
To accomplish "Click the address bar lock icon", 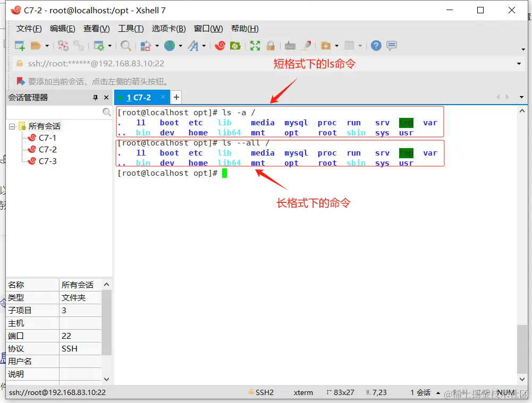I will [x=20, y=63].
